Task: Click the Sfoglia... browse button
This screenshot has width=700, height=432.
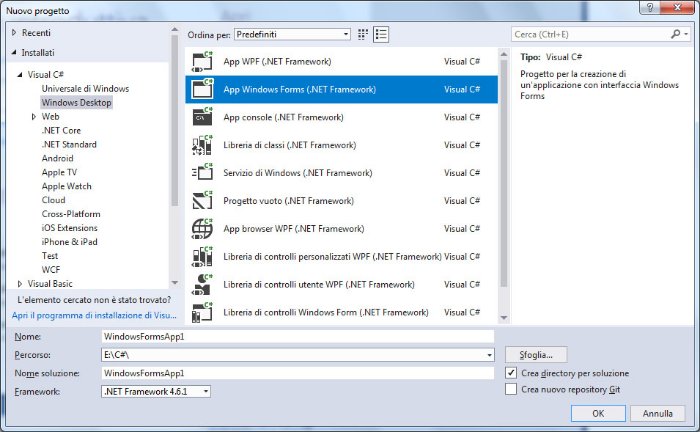Action: [x=536, y=355]
